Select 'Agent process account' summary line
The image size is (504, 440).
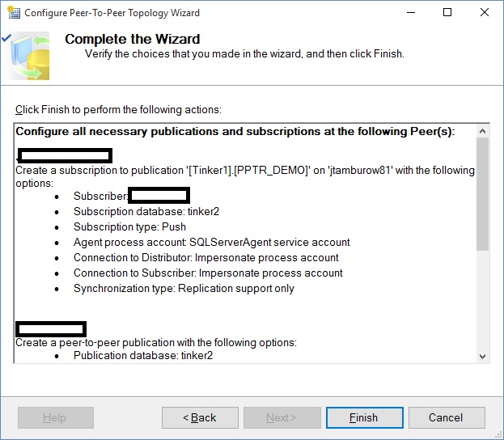click(x=211, y=242)
